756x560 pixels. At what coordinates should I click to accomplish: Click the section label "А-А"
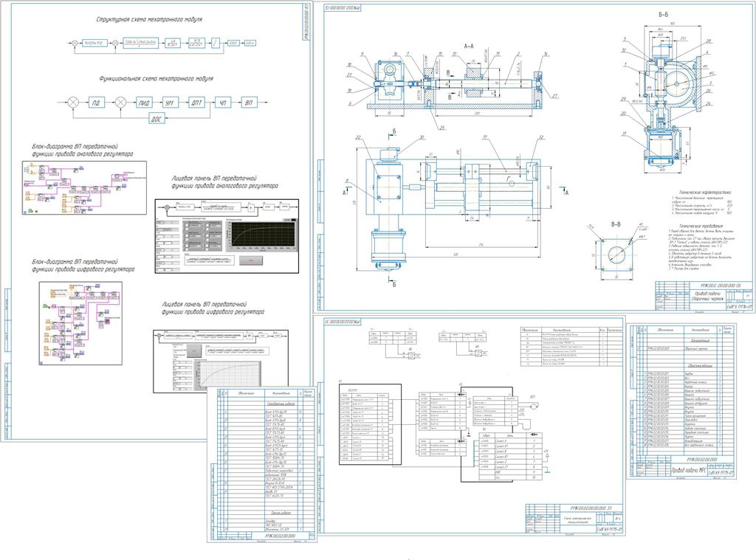click(469, 46)
